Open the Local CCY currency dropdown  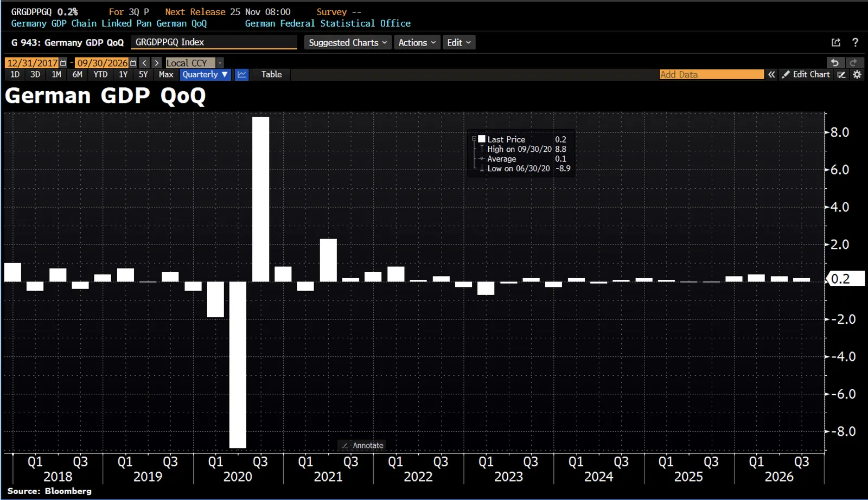tap(195, 63)
